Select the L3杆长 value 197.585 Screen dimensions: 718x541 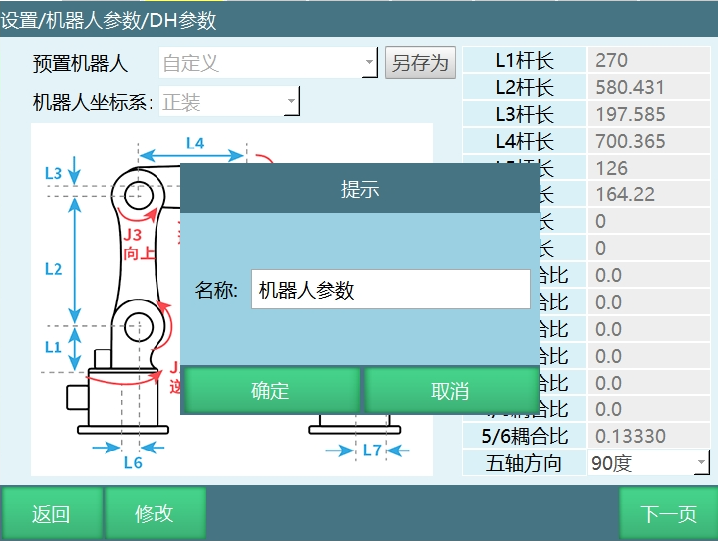tap(648, 114)
